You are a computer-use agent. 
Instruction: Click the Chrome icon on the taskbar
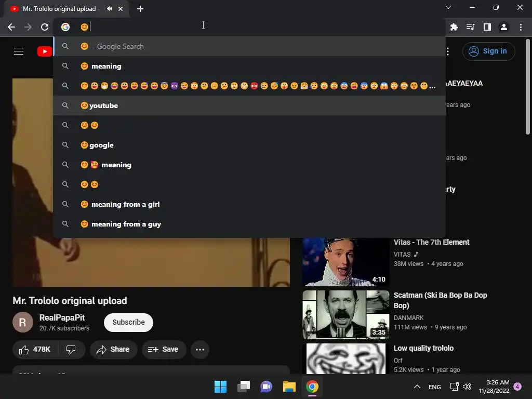[x=312, y=387]
